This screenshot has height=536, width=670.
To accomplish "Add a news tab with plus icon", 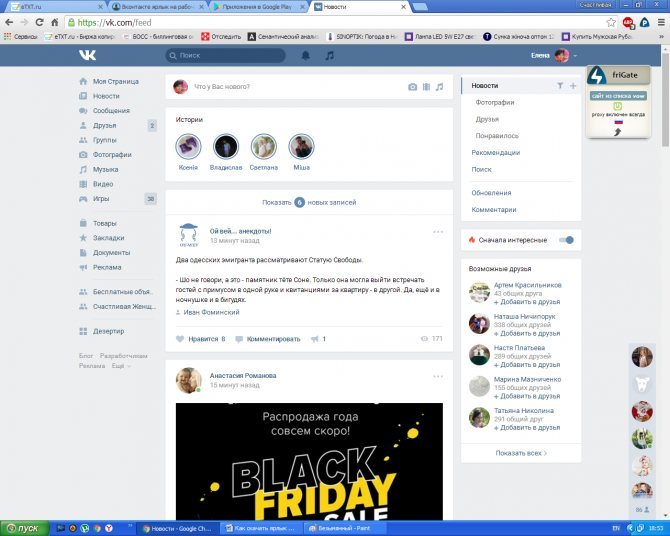I will click(x=573, y=85).
